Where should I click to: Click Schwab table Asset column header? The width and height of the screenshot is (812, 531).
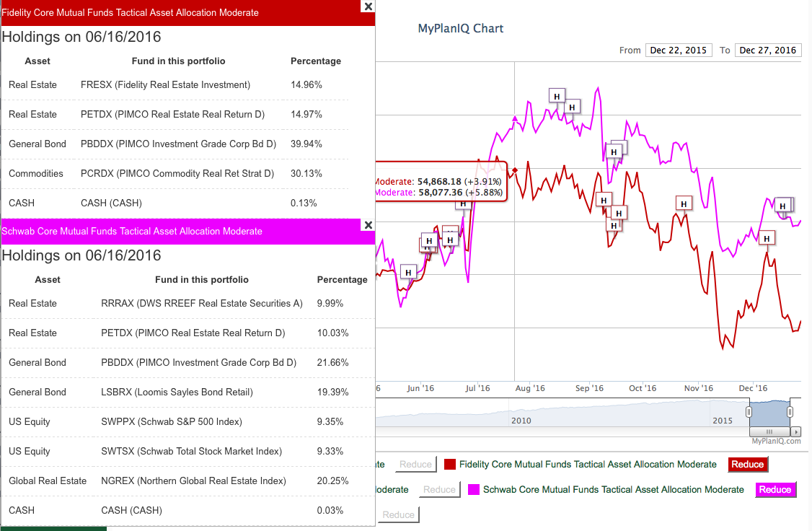coord(48,280)
